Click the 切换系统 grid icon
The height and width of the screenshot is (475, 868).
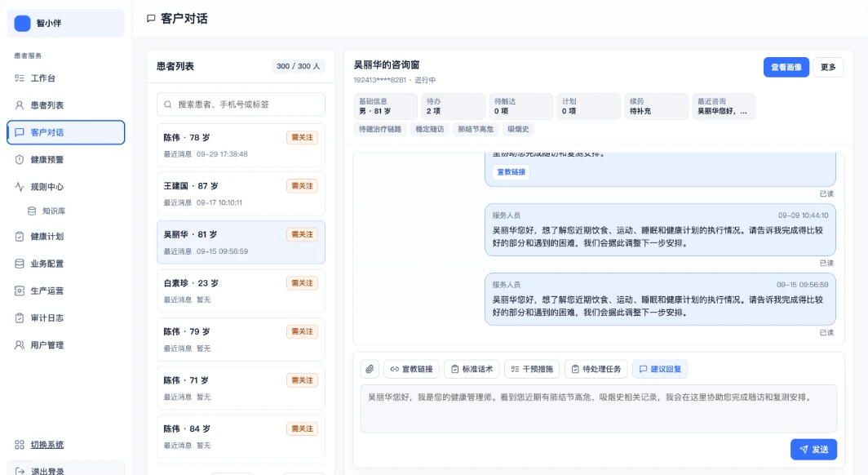tap(20, 445)
